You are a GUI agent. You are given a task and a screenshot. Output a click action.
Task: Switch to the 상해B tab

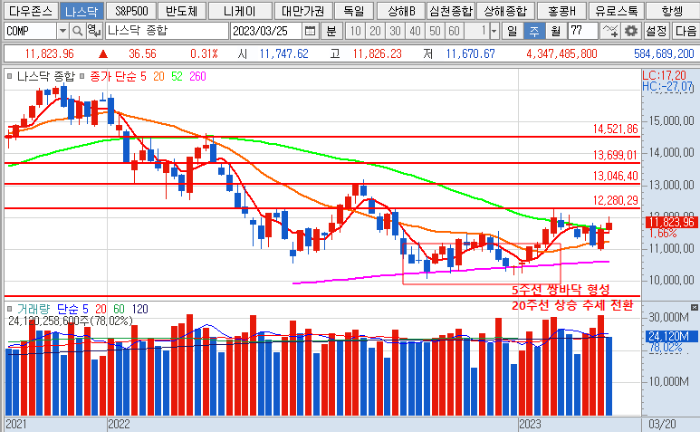(x=401, y=11)
